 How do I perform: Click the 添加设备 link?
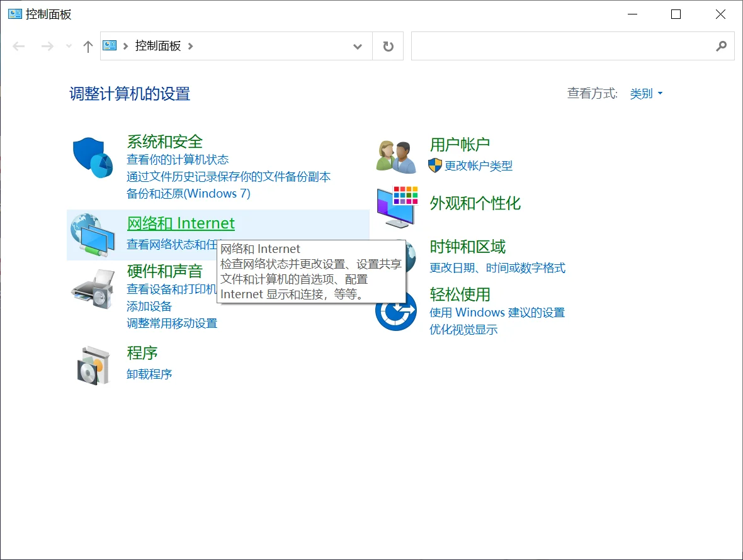coord(149,306)
